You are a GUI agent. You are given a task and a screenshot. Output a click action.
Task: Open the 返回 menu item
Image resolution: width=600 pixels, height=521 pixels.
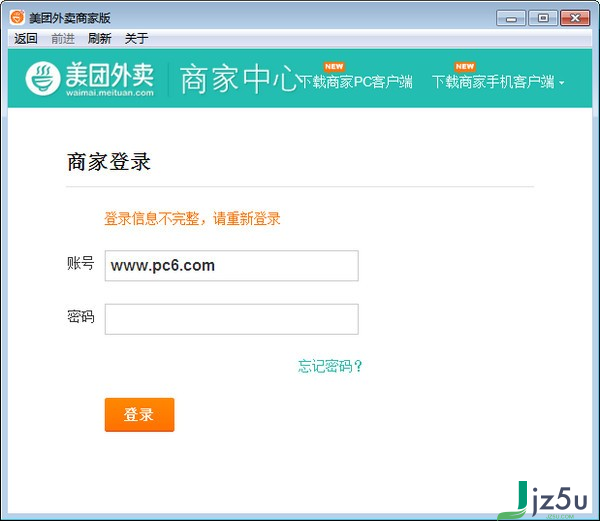[26, 39]
